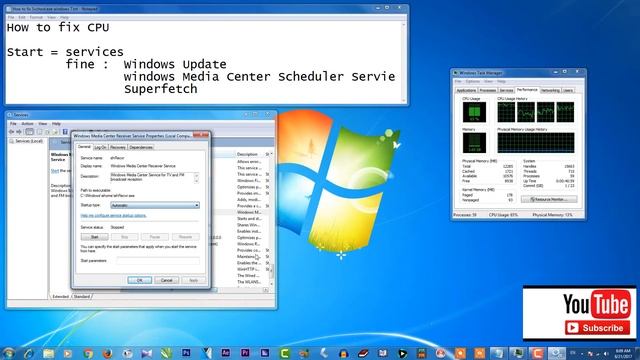Open the Processes tab in Task Manager

click(488, 90)
